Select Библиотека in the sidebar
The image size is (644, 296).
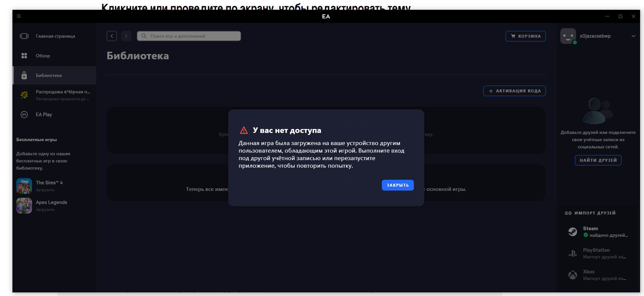49,75
